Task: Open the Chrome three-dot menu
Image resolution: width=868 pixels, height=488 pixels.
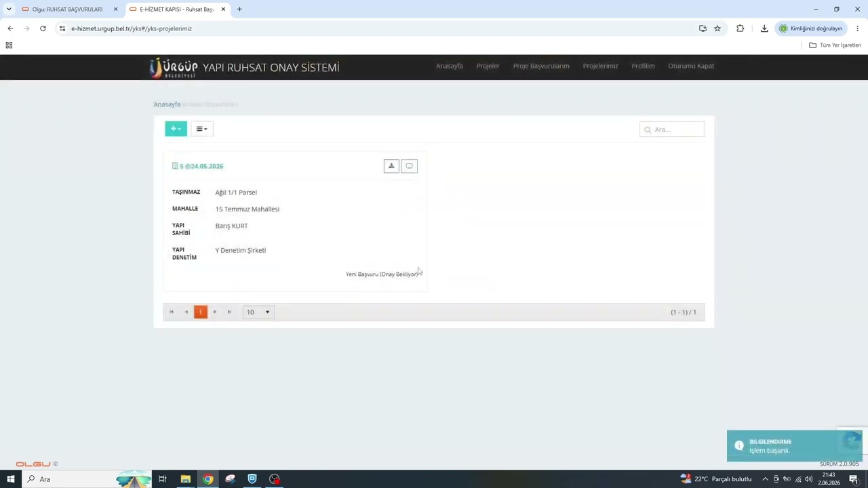Action: tap(857, 28)
